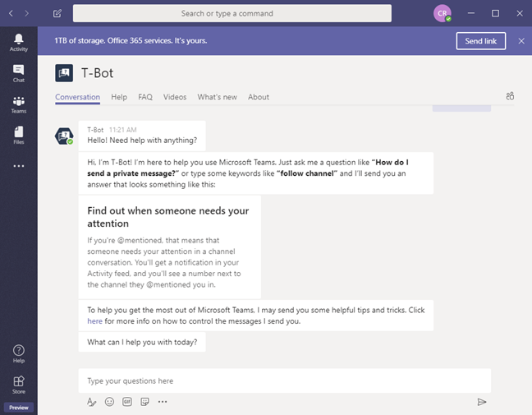Image resolution: width=532 pixels, height=415 pixels.
Task: Switch to the About tab
Action: (258, 97)
